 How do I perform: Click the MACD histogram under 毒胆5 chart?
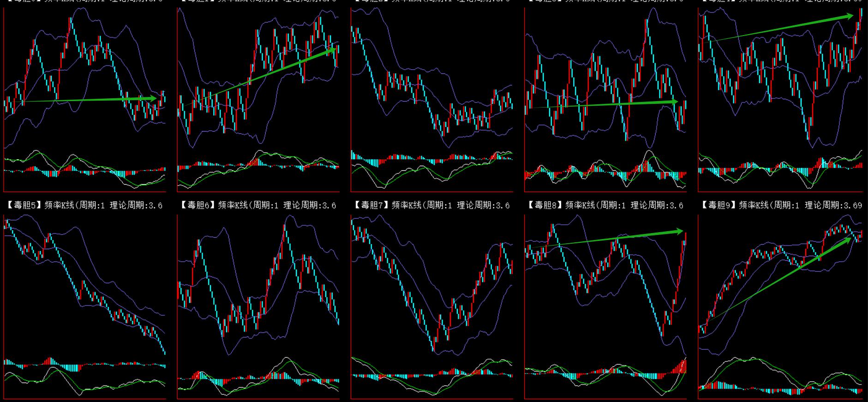(84, 376)
